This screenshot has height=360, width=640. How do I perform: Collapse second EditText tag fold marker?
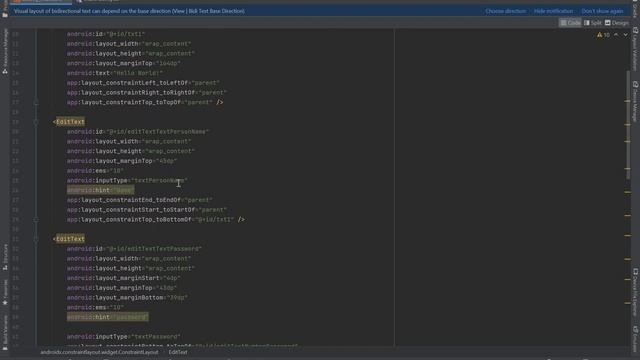36,239
